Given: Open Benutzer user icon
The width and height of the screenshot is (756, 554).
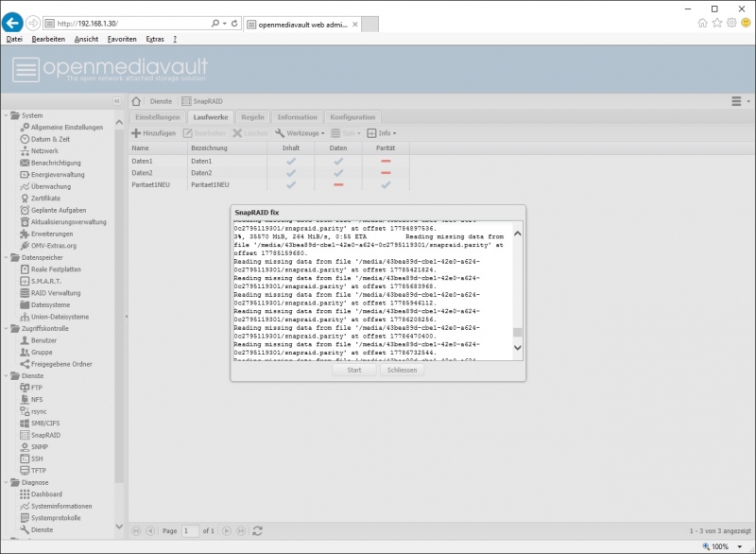Looking at the screenshot, I should pyautogui.click(x=25, y=340).
